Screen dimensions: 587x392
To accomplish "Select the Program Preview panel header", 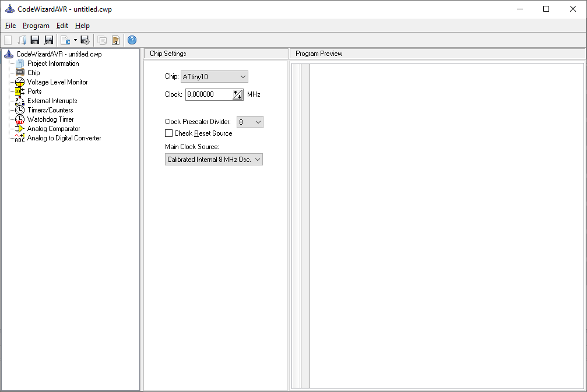I will [x=438, y=54].
